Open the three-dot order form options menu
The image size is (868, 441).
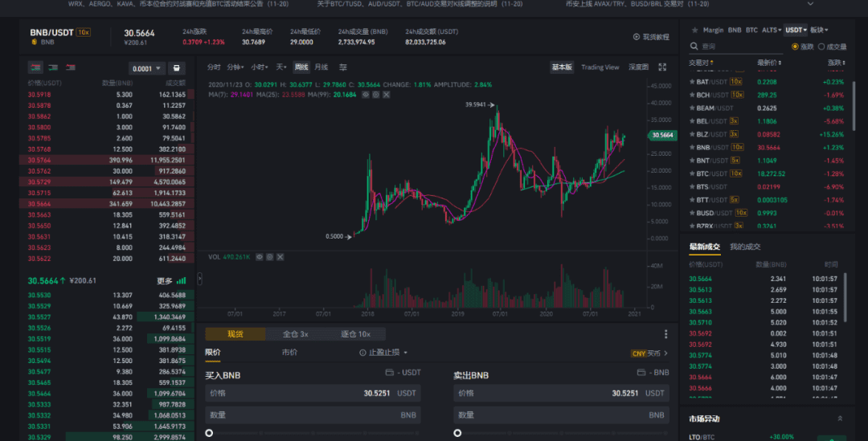665,334
